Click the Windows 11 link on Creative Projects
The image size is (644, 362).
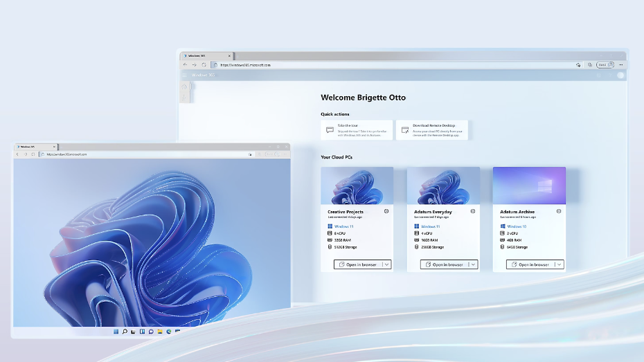click(343, 226)
